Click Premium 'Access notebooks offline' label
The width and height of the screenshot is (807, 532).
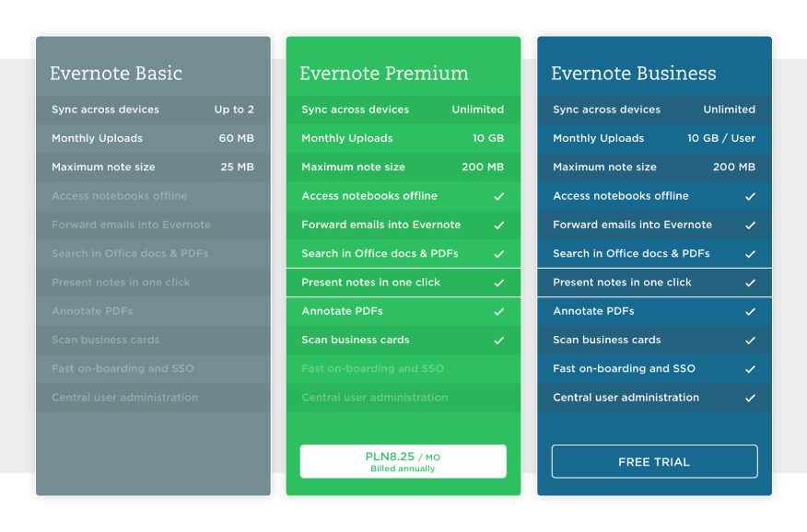[x=369, y=196]
